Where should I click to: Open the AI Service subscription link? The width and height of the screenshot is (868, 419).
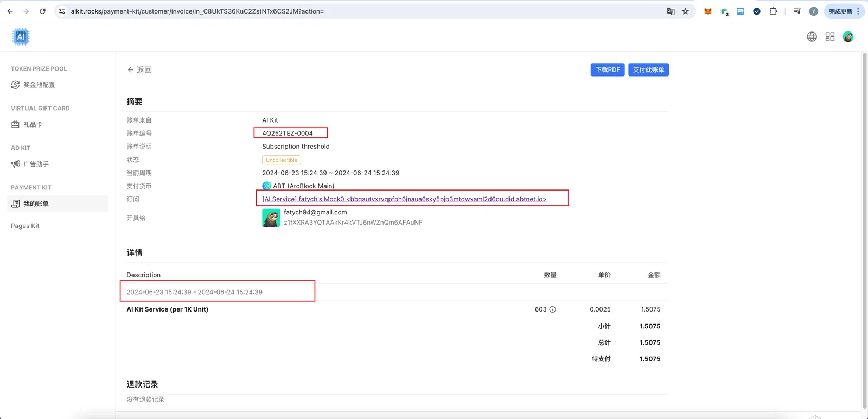point(404,199)
